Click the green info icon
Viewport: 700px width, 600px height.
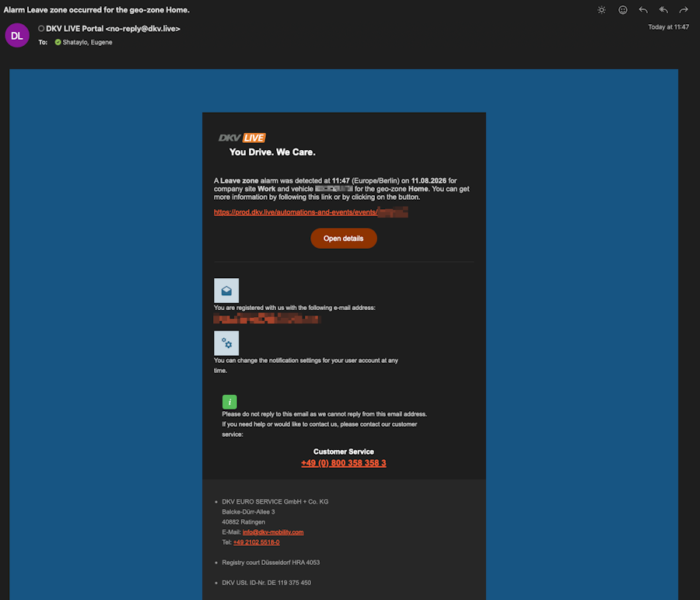[229, 402]
